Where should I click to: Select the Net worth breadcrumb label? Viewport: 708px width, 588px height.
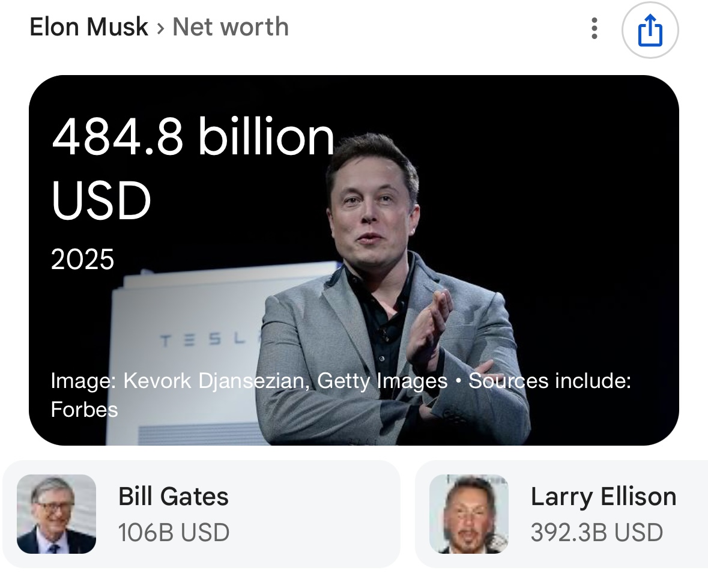[x=231, y=27]
